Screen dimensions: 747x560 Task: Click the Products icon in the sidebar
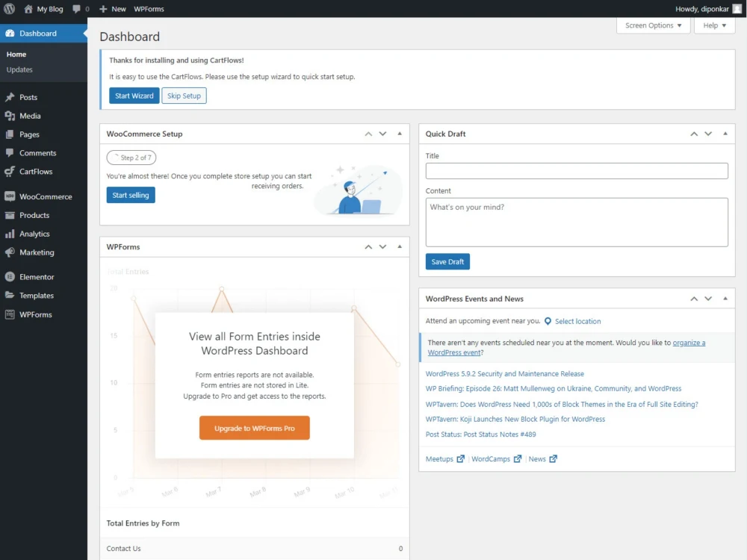[10, 215]
